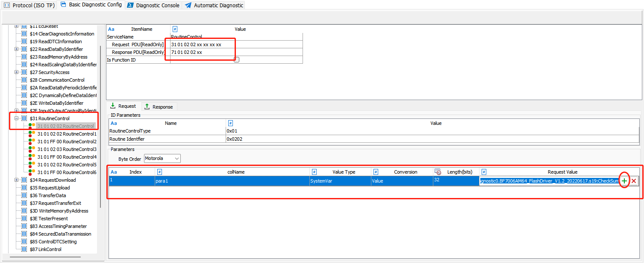Viewport: 644px width, 263px height.
Task: Collapse the $31 RoutineControl tree node
Action: point(16,118)
